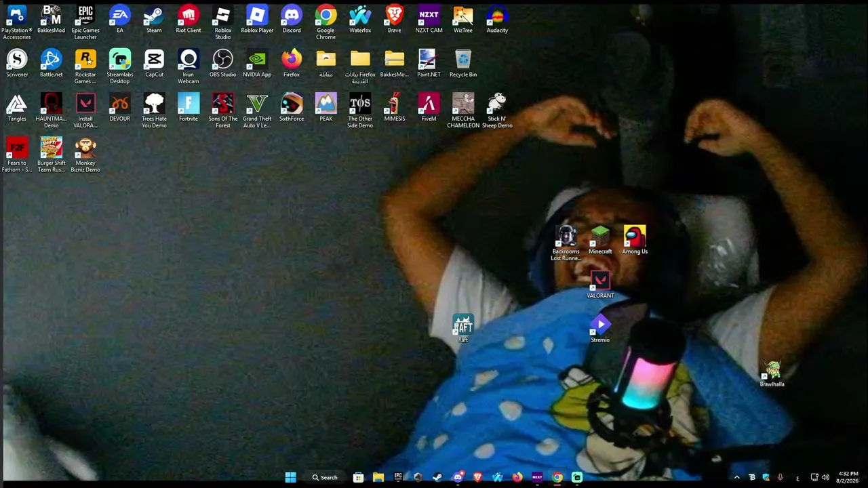Image resolution: width=868 pixels, height=488 pixels.
Task: Select SixthForce desktop icon
Action: tap(292, 108)
